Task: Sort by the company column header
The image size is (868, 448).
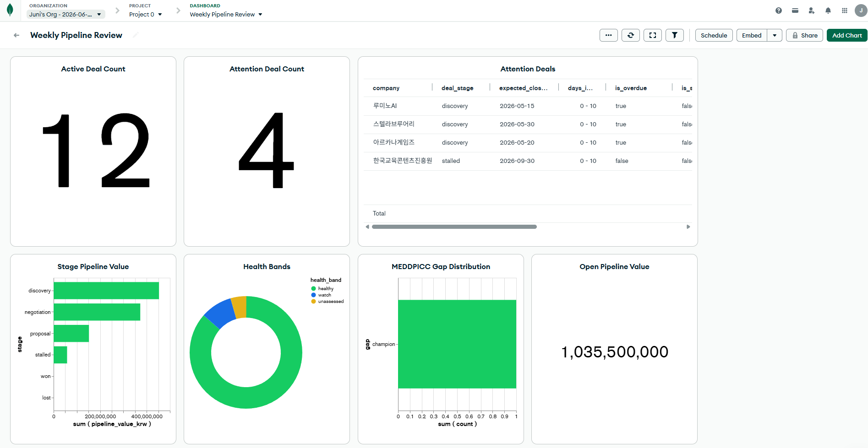Action: (386, 88)
